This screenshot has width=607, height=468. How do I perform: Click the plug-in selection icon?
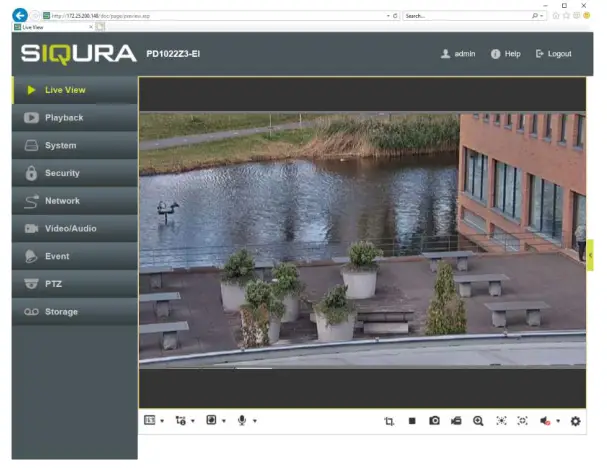[211, 420]
